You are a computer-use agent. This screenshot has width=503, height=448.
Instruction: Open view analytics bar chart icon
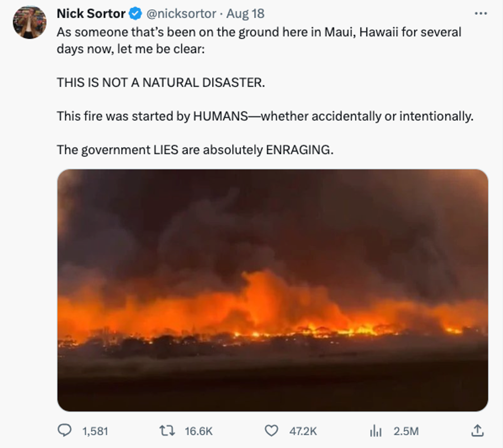pyautogui.click(x=376, y=431)
